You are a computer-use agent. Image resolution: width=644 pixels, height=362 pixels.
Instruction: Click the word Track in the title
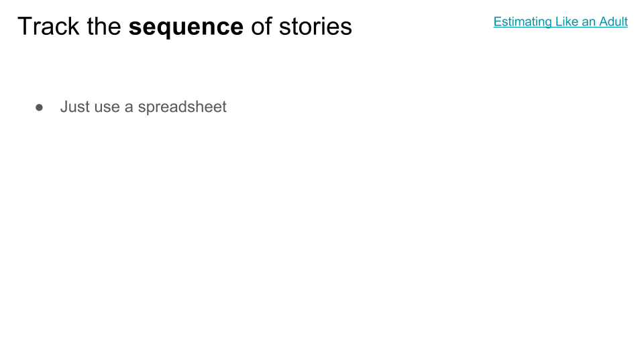pyautogui.click(x=48, y=26)
